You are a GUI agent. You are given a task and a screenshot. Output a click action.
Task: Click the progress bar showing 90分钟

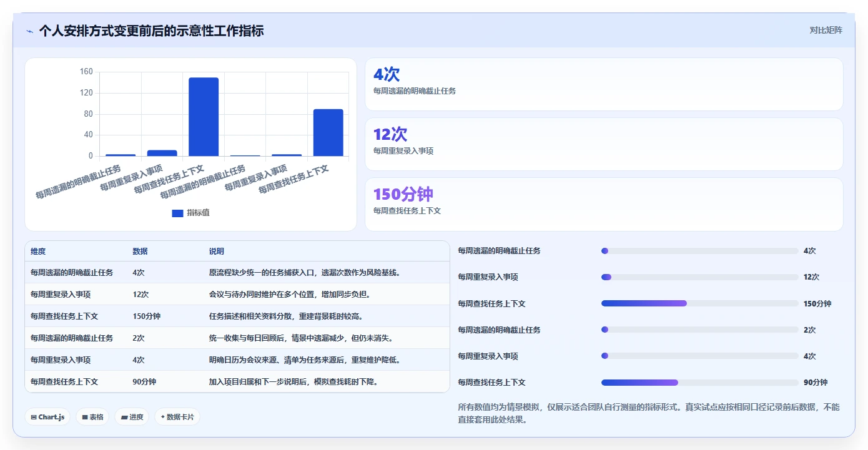(699, 383)
